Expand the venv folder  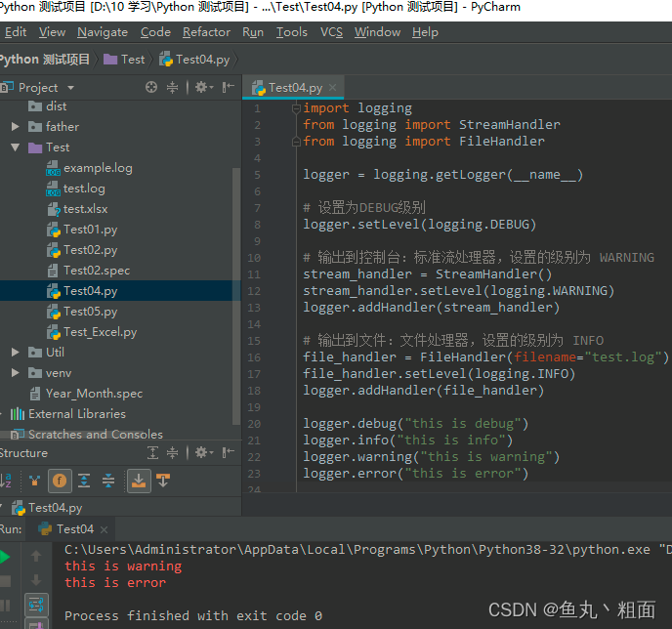[x=15, y=373]
